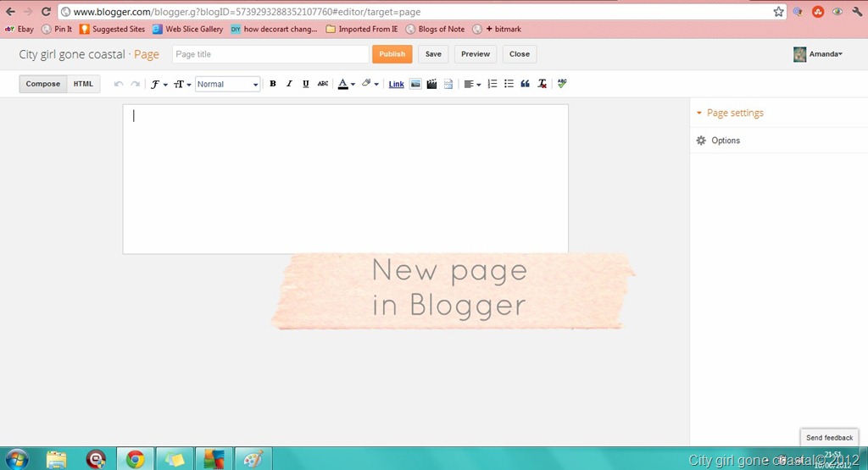Open the Blogs of Note bookmark
This screenshot has height=470, width=868.
(x=435, y=29)
